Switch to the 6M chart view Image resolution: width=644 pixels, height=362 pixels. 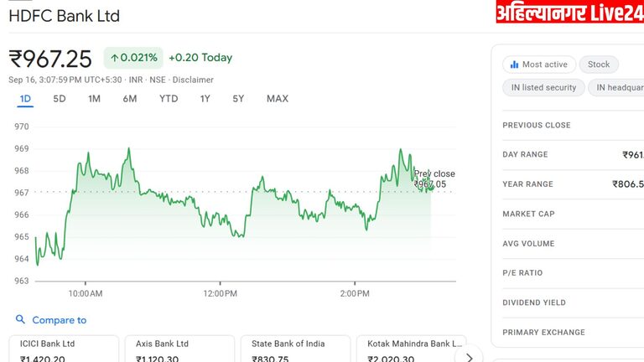[x=129, y=99]
